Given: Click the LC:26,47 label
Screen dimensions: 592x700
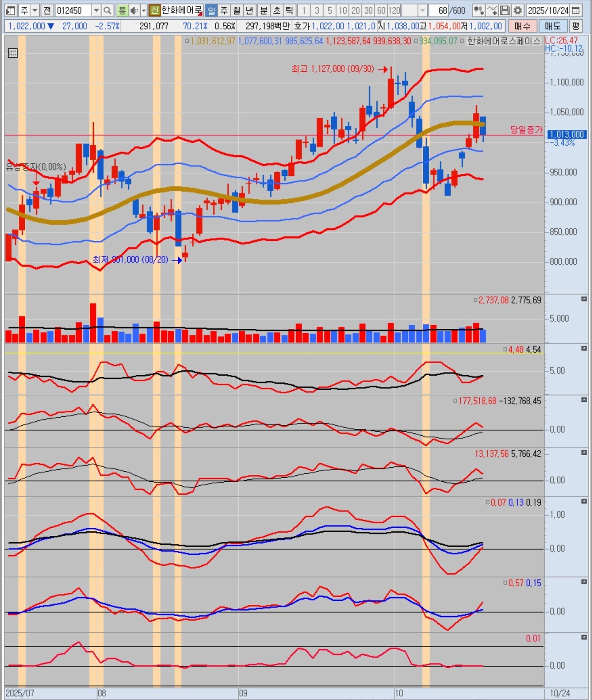Looking at the screenshot, I should coord(561,41).
